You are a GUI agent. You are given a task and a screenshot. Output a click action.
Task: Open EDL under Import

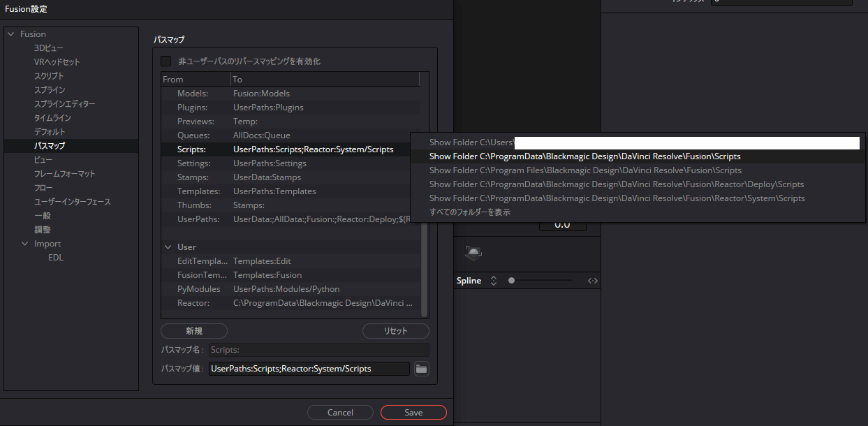tap(55, 258)
